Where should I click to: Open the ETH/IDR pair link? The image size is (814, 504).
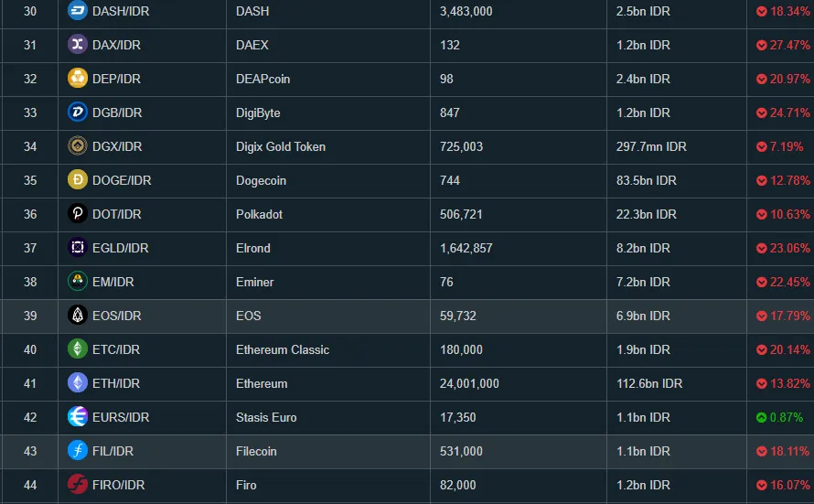[x=116, y=383]
